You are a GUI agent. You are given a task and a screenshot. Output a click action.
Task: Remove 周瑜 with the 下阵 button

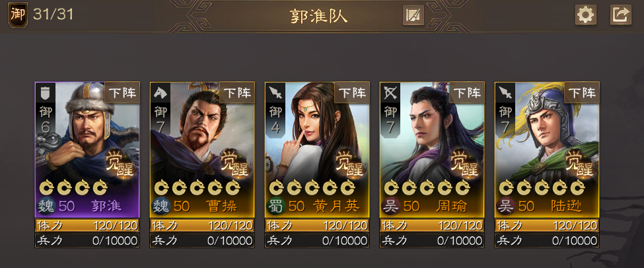coord(468,93)
